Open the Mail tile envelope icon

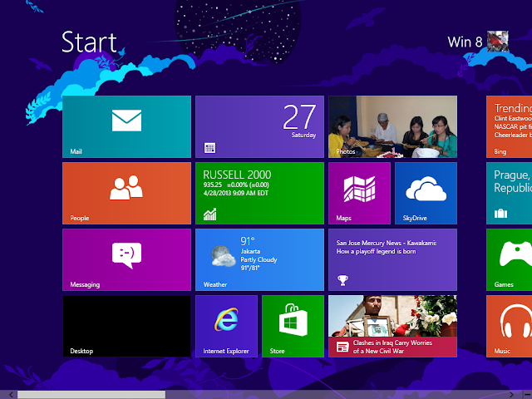(126, 121)
